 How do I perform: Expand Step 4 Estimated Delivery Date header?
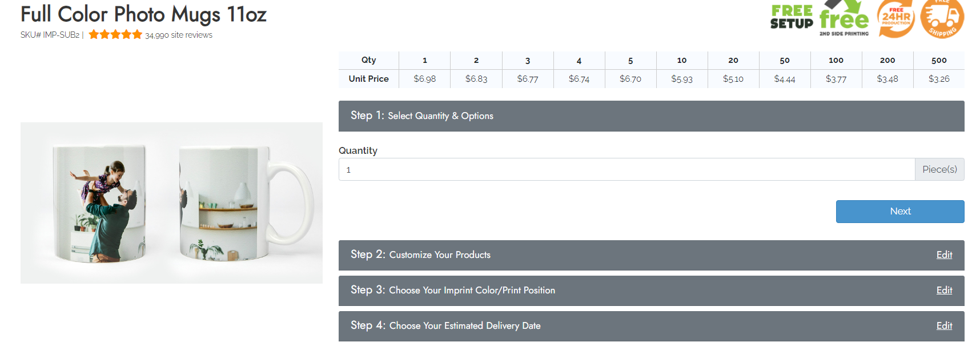[651, 326]
